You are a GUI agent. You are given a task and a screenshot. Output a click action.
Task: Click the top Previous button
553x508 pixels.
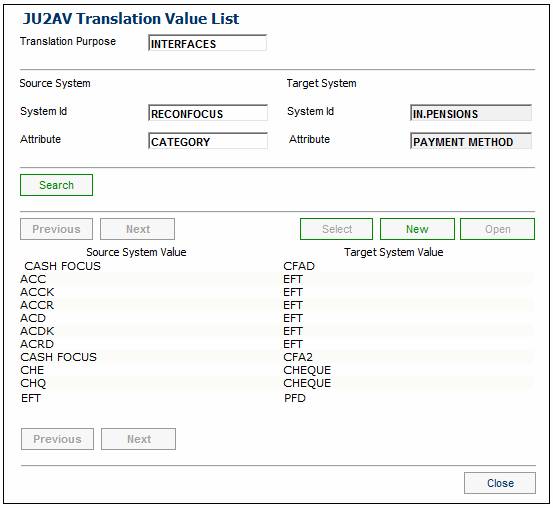pyautogui.click(x=56, y=229)
